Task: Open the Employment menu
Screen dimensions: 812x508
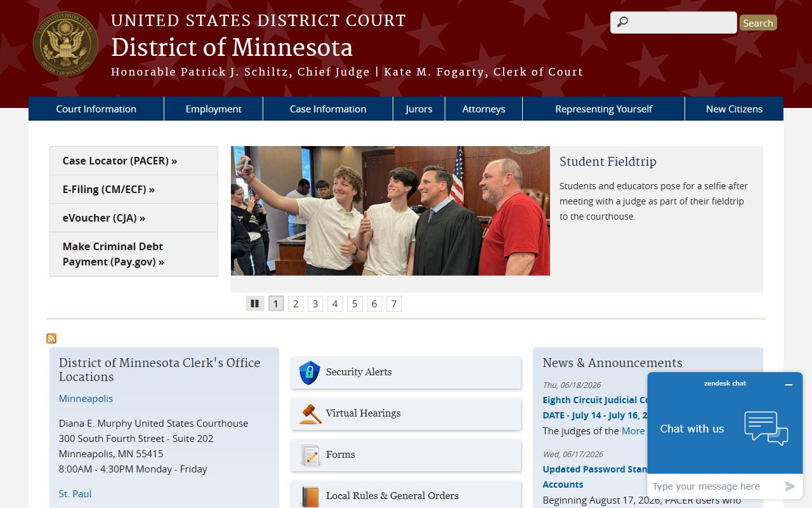Action: [x=214, y=109]
